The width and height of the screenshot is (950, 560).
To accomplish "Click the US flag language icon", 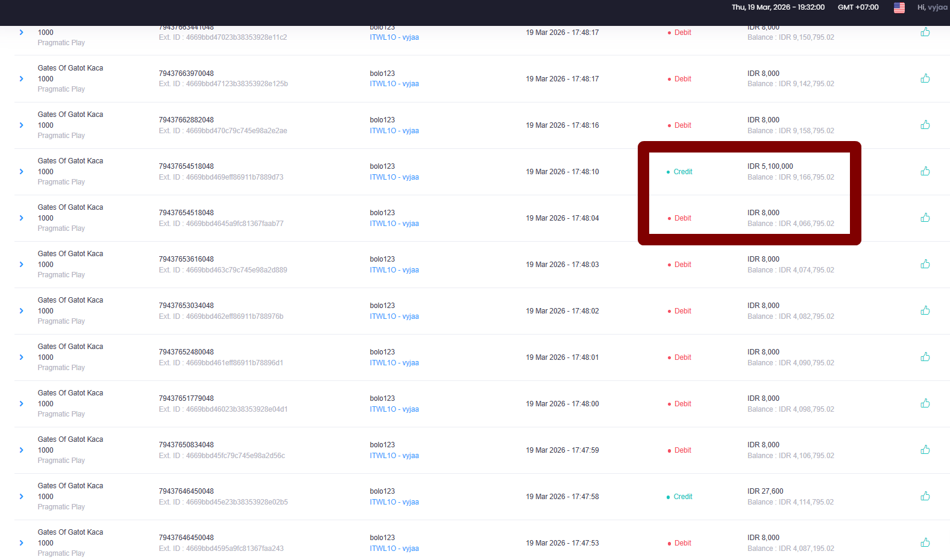I will tap(899, 7).
